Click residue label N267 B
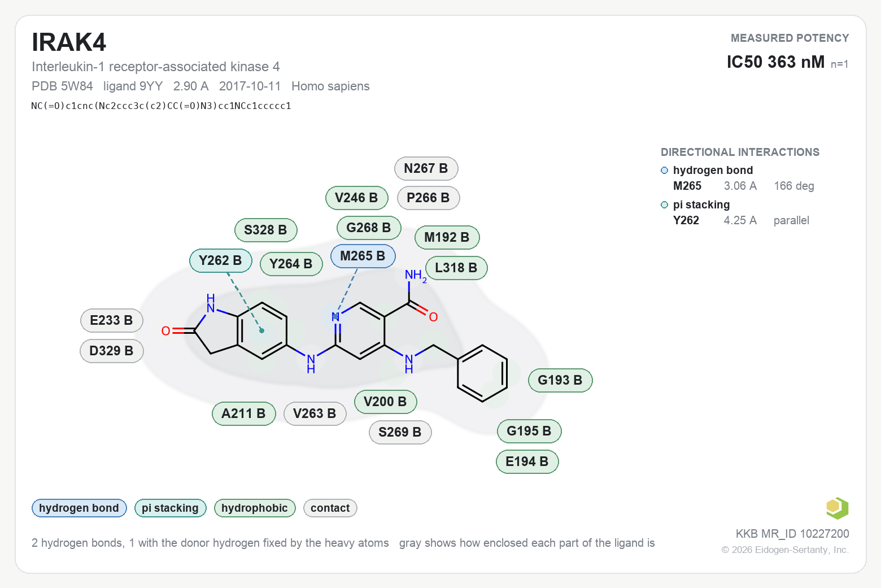 pyautogui.click(x=426, y=168)
